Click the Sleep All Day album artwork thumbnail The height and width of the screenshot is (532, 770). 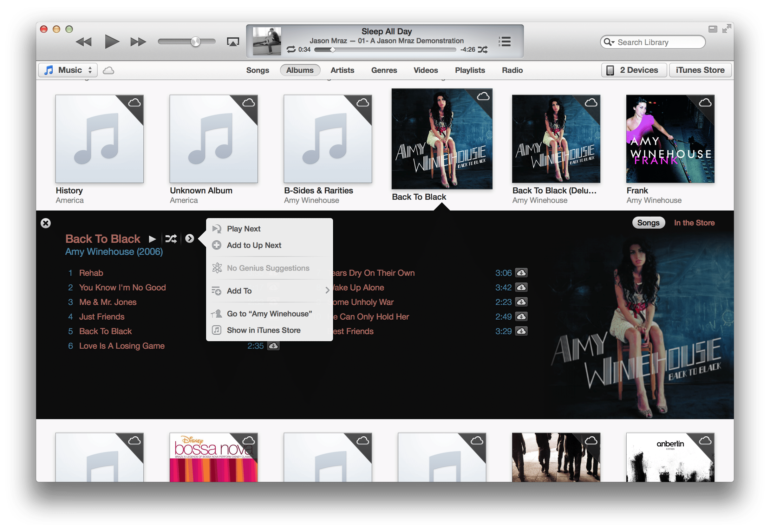267,41
